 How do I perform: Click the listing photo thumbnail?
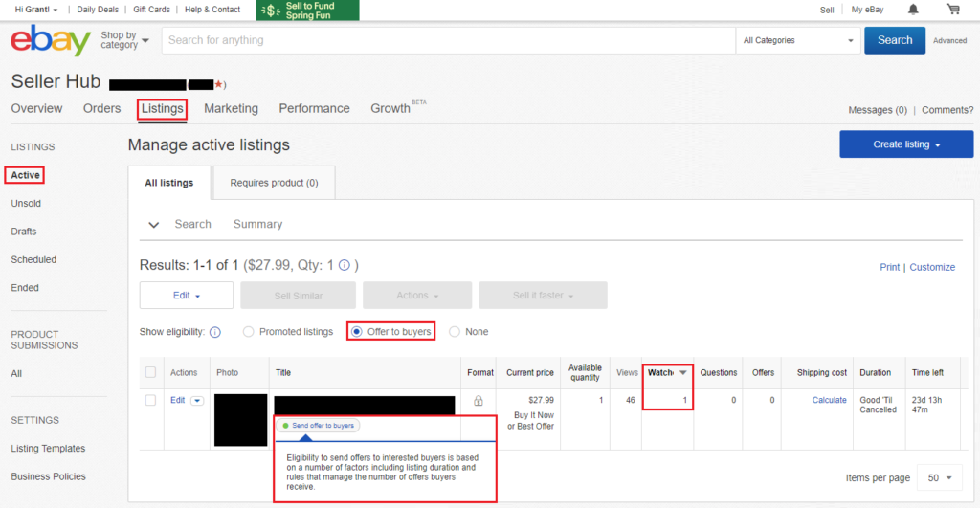[x=240, y=420]
